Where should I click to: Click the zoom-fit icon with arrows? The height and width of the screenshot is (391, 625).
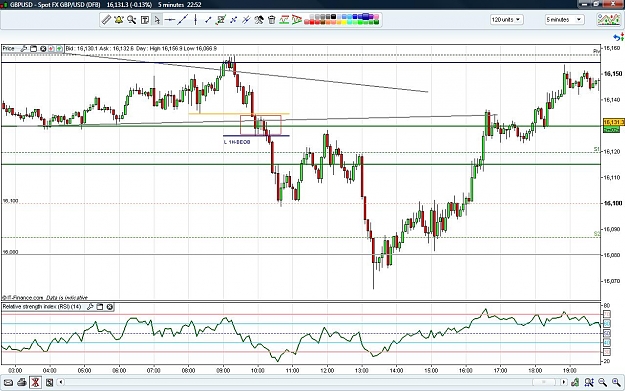click(589, 383)
